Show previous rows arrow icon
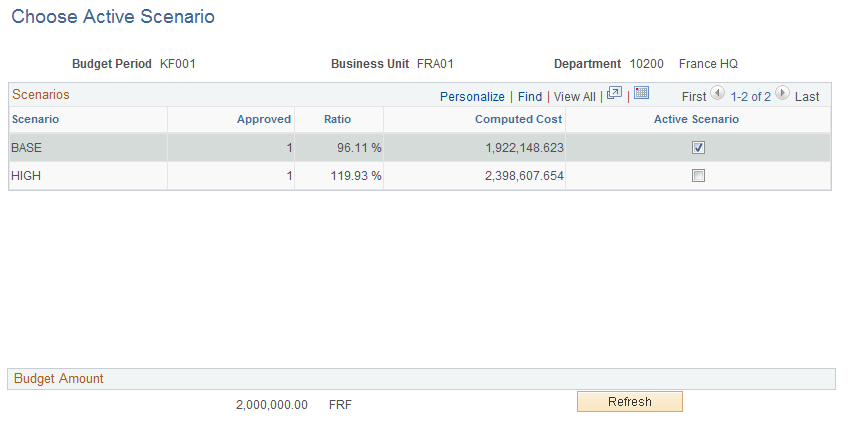This screenshot has height=422, width=850. 717,93
